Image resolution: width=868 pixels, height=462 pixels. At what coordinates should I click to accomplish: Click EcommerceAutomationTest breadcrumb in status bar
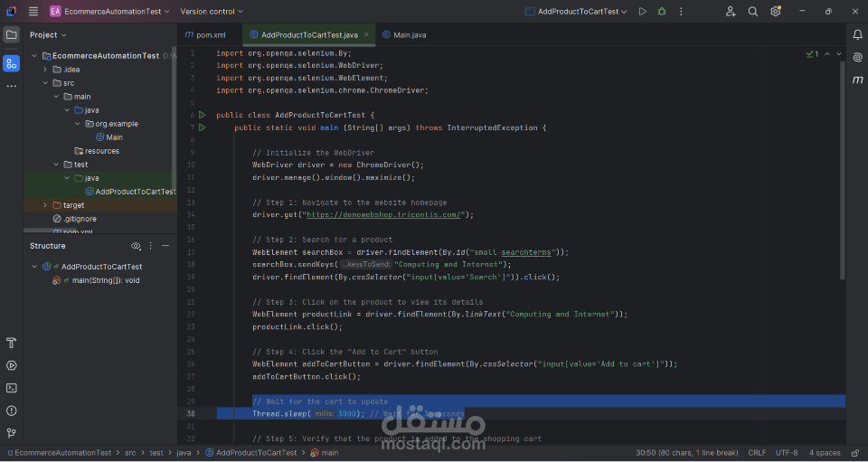[59, 453]
